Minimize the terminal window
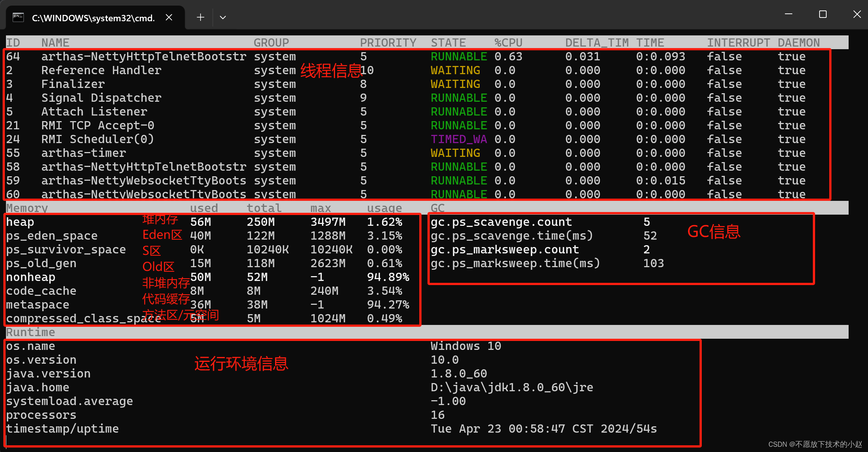The image size is (868, 452). (789, 14)
